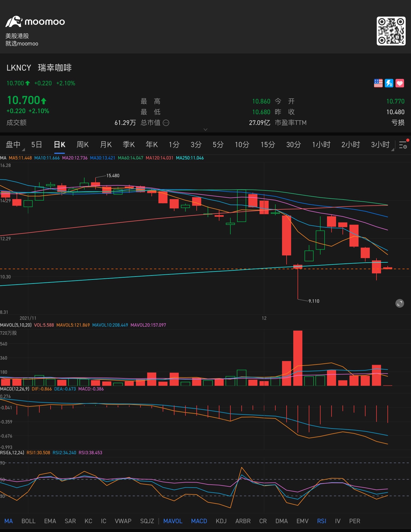This screenshot has height=532, width=411.
Task: Select the 3分 interval tab
Action: 196,145
